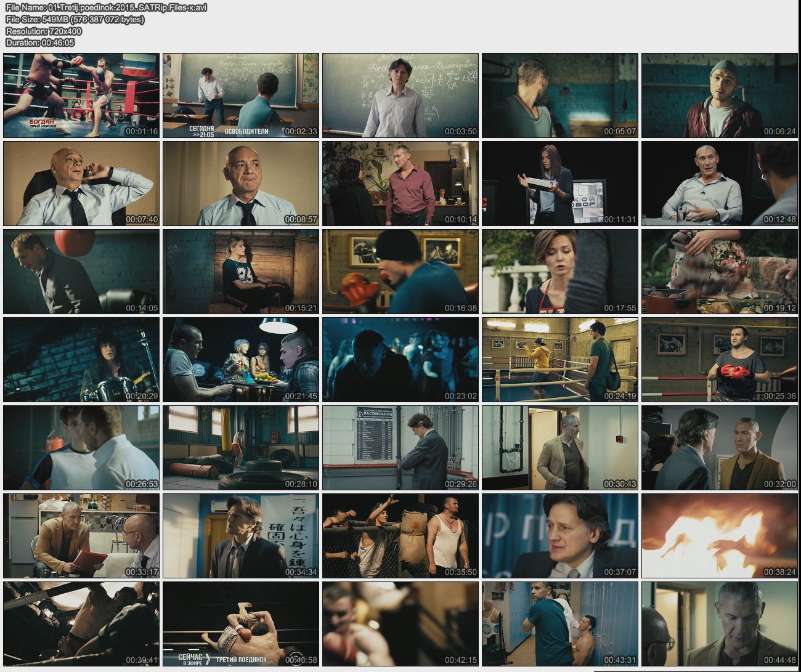The height and width of the screenshot is (672, 801).
Task: Click the Duration 00:46:05 text
Action: 40,43
